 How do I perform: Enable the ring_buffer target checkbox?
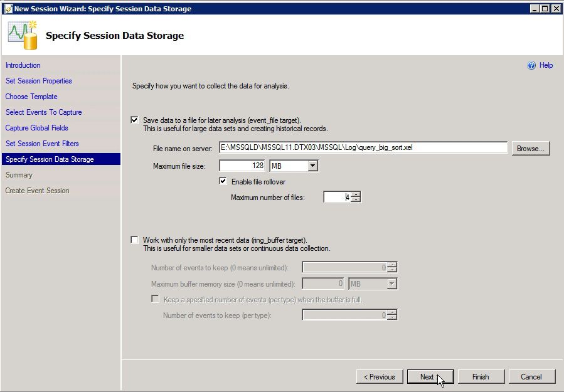click(x=134, y=240)
